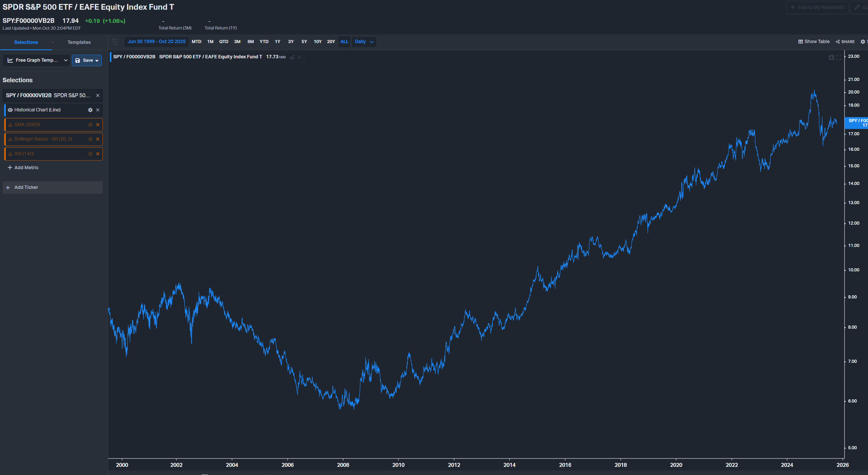
Task: Collapse the sidebar with the panel toggle icon
Action: (x=115, y=42)
